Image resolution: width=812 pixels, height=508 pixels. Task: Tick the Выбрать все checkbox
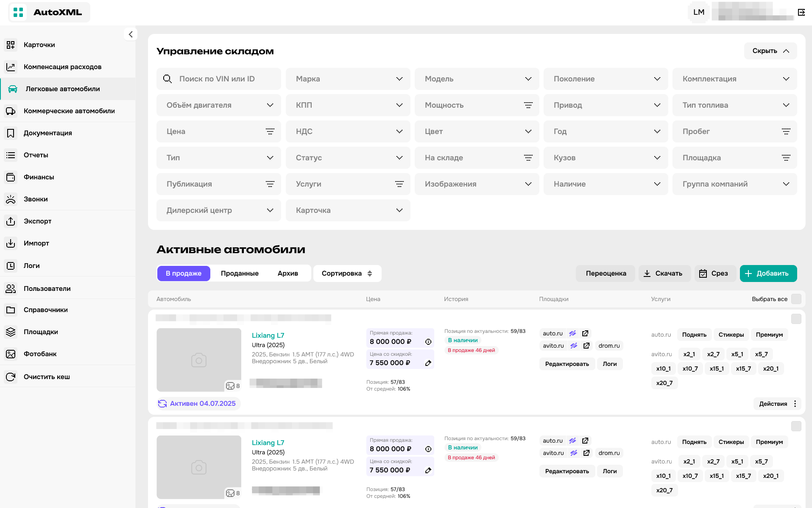(x=796, y=299)
